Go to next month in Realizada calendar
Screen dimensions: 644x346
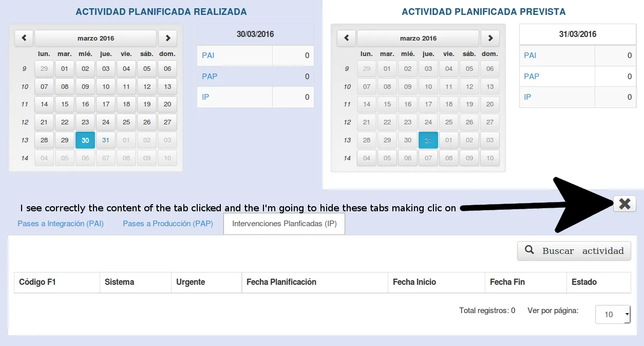tap(167, 38)
